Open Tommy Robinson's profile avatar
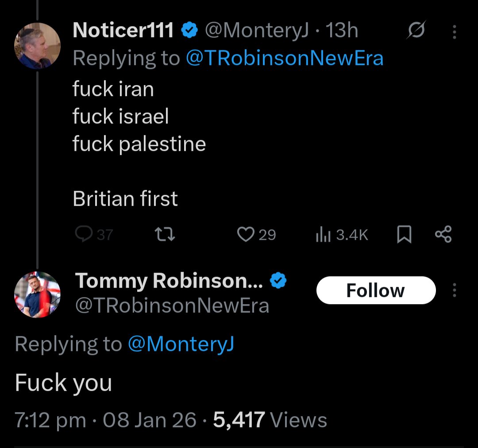Image resolution: width=478 pixels, height=448 pixels. tap(37, 295)
